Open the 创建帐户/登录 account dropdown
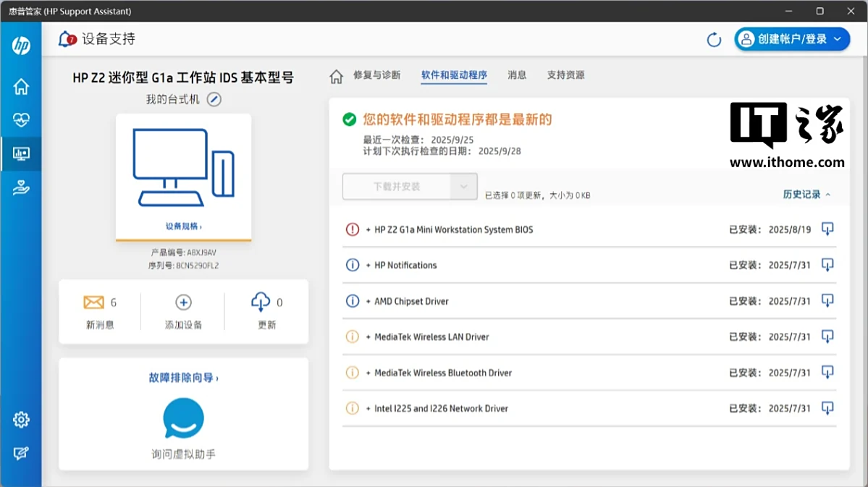This screenshot has height=487, width=868. pyautogui.click(x=792, y=39)
